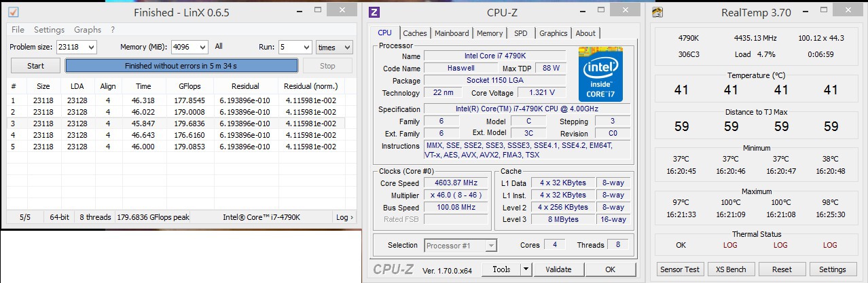
Task: Switch to the Graphics tab in CPU-Z
Action: click(554, 33)
